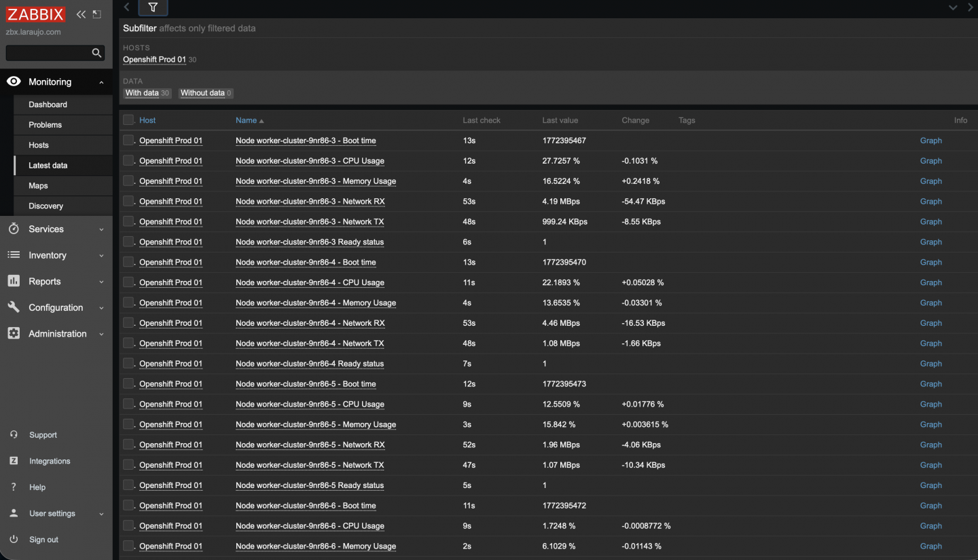Click the Inventory list icon

click(x=14, y=255)
